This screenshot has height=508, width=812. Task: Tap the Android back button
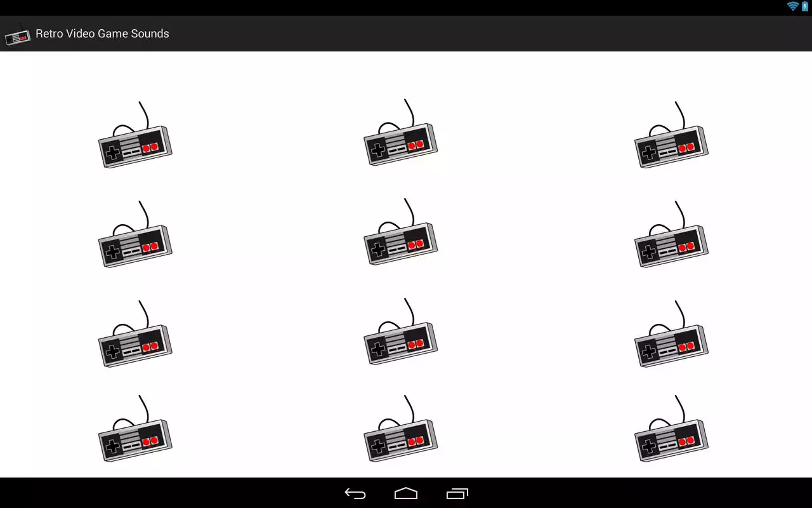pyautogui.click(x=355, y=493)
